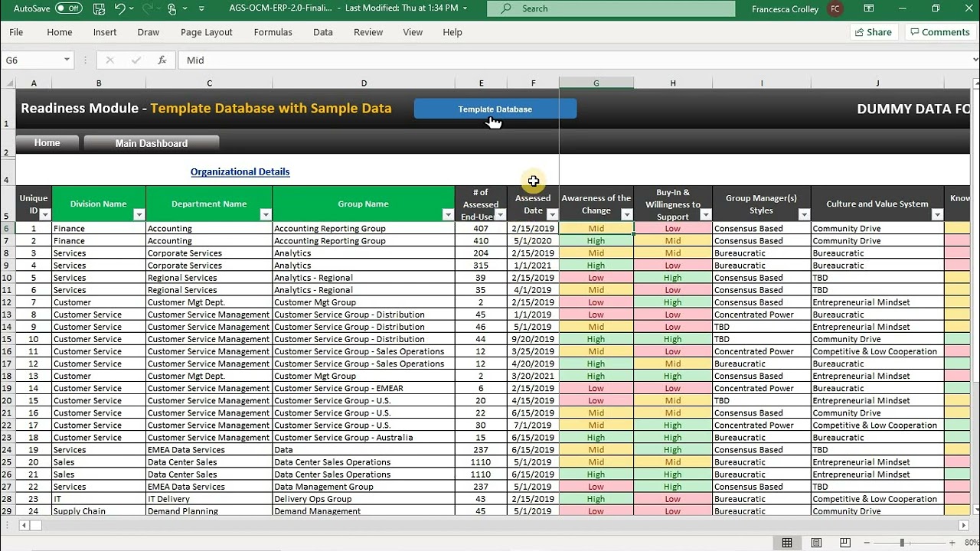
Task: Expand the Name Box dropdown
Action: click(67, 60)
